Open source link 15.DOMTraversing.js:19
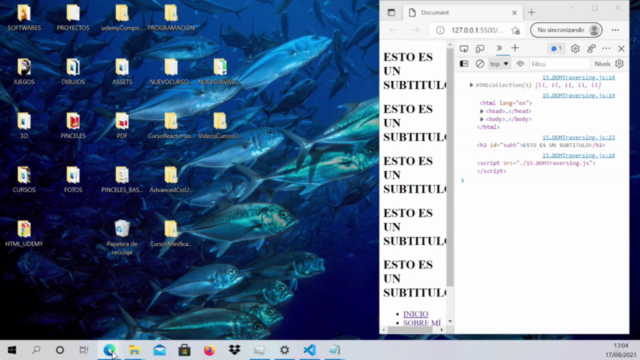The height and width of the screenshot is (360, 640). [578, 96]
